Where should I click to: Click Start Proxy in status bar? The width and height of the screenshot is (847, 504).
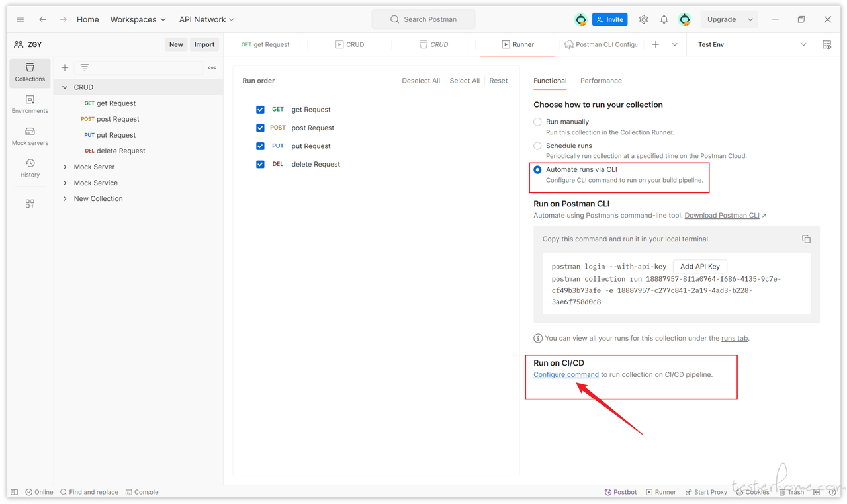pos(706,492)
